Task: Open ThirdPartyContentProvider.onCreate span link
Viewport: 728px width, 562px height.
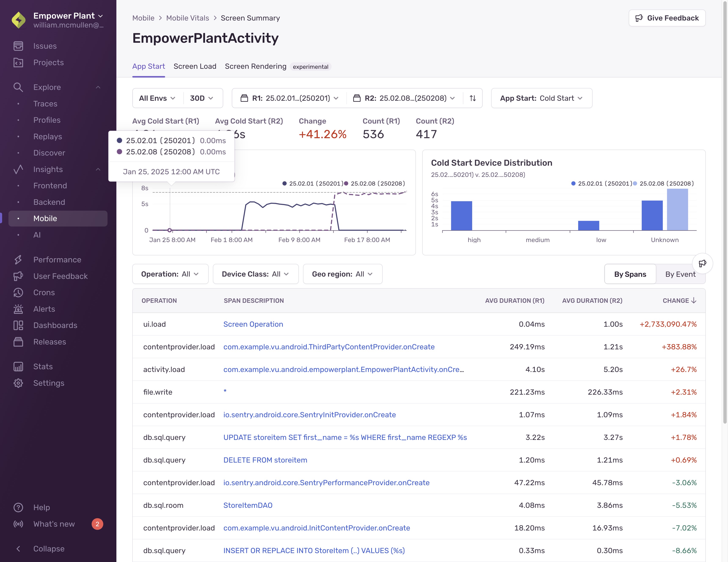Action: pos(329,347)
